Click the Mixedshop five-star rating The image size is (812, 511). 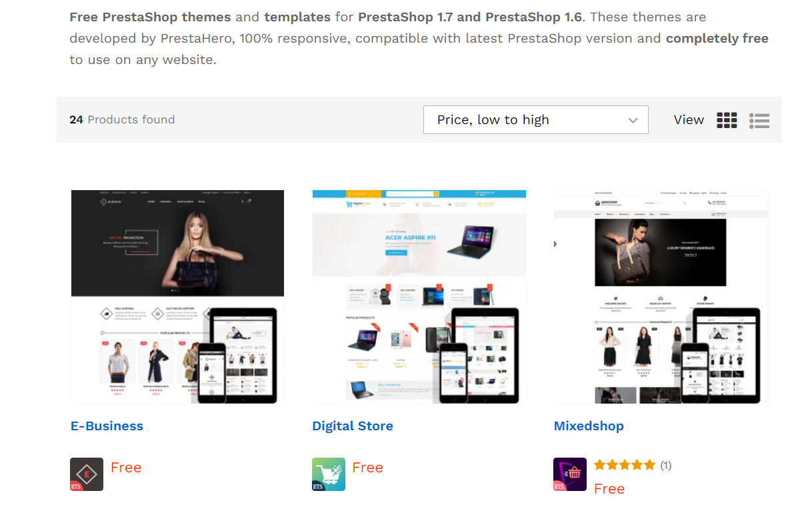coord(625,465)
